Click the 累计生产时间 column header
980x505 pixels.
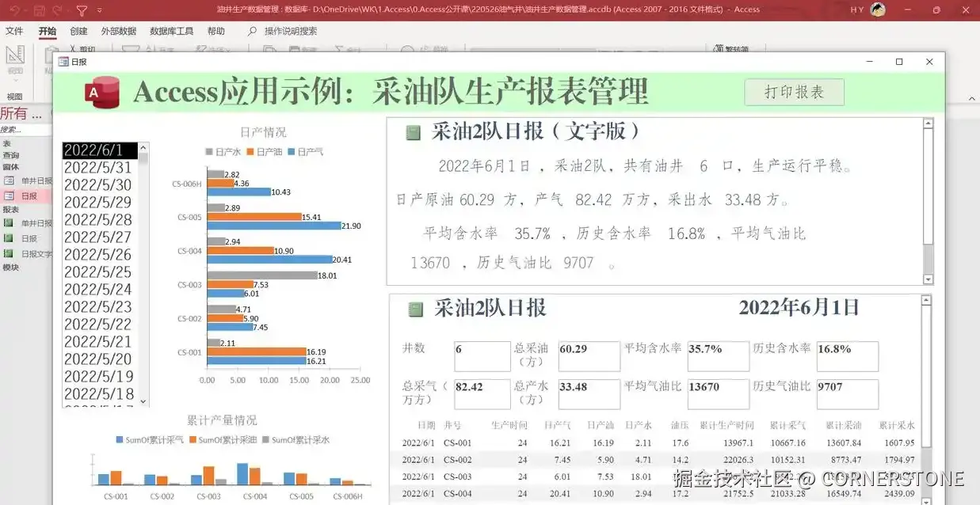tap(726, 425)
